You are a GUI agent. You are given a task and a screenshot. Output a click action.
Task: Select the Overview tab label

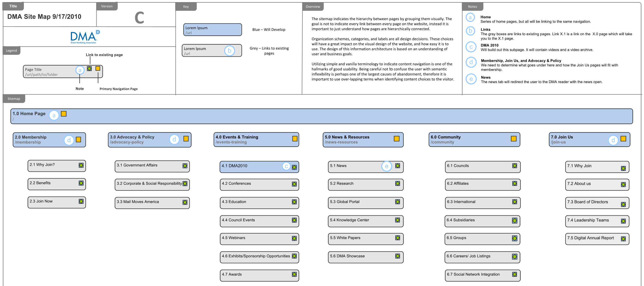click(313, 7)
